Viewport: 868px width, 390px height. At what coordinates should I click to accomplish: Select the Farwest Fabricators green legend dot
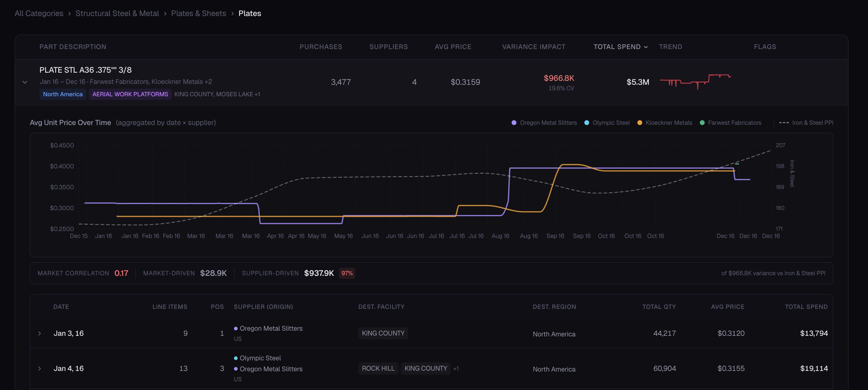(x=702, y=123)
